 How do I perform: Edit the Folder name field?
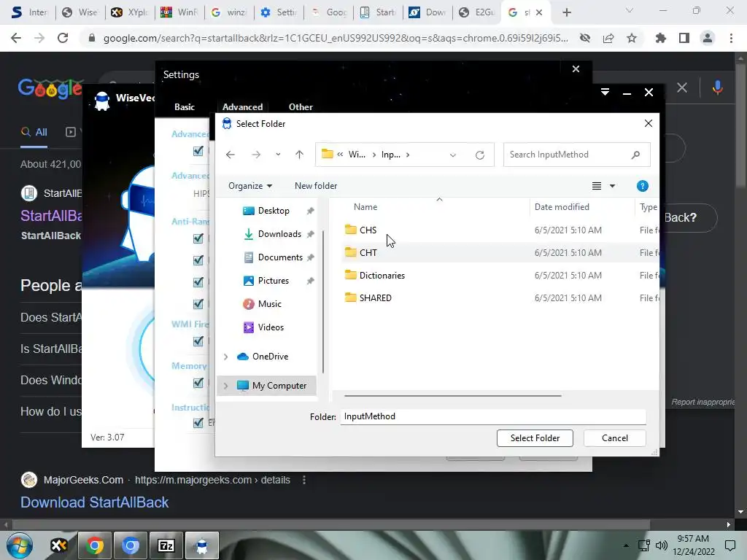click(x=493, y=416)
